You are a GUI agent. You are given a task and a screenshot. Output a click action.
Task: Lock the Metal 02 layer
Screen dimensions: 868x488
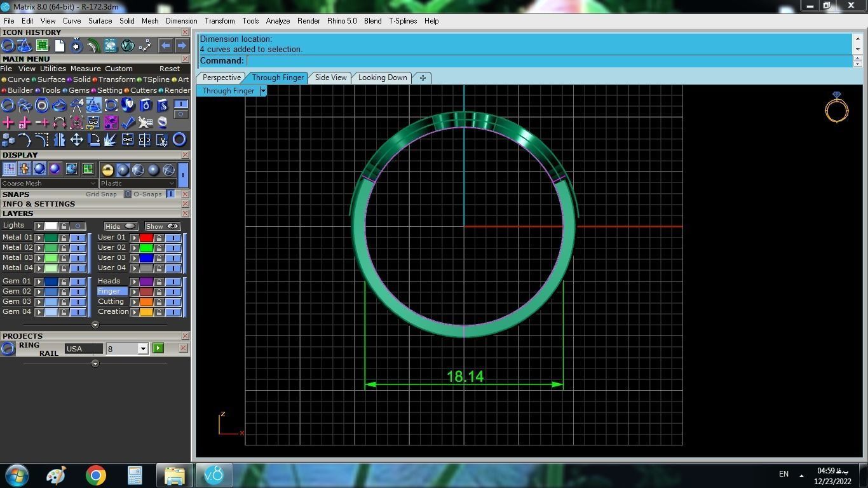[64, 248]
